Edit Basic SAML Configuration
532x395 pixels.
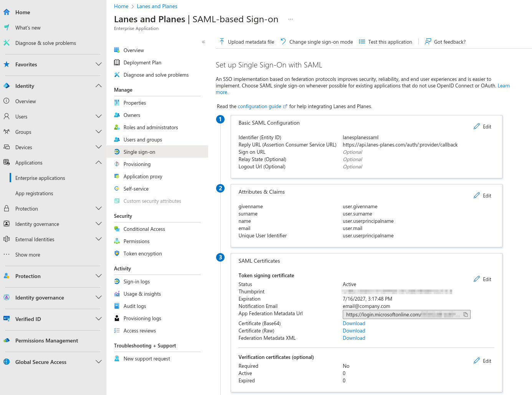pos(482,127)
